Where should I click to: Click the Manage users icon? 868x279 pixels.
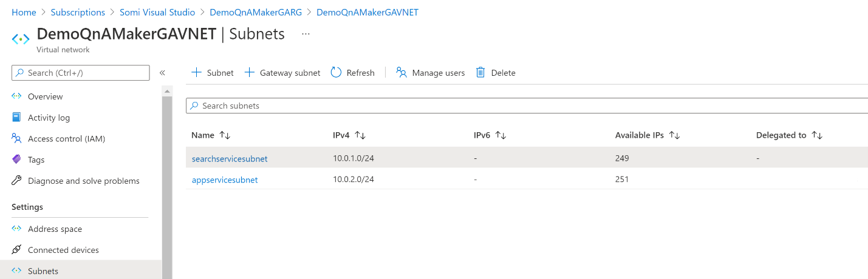coord(402,73)
